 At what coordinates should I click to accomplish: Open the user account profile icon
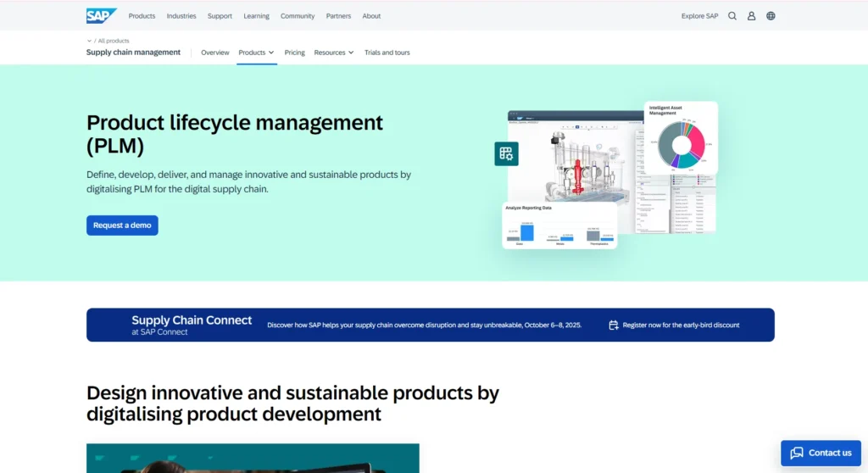[x=751, y=16]
